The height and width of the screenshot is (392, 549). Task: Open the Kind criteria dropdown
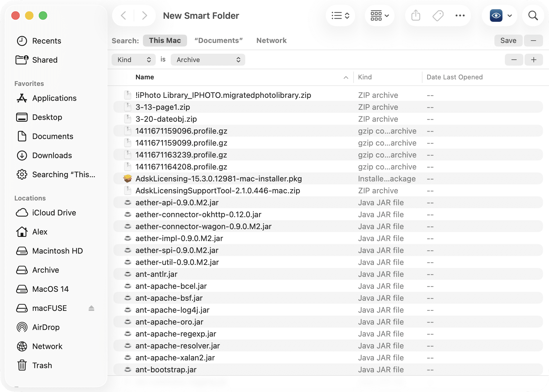[134, 60]
